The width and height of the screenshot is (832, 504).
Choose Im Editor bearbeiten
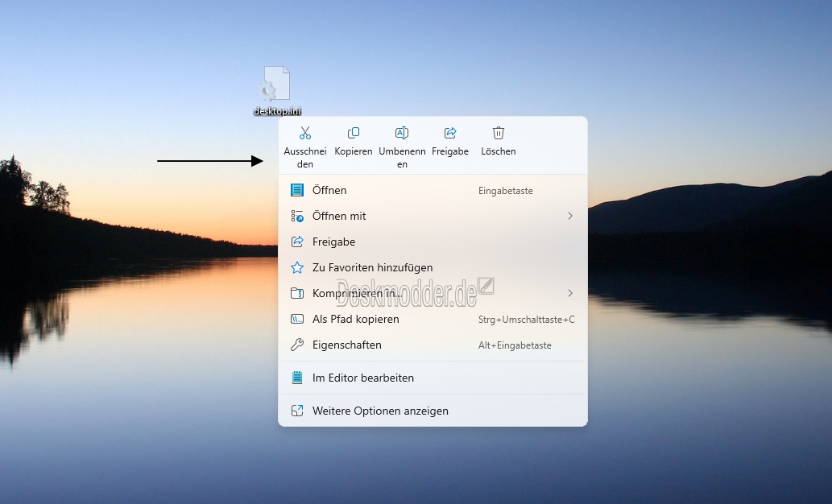pos(433,378)
